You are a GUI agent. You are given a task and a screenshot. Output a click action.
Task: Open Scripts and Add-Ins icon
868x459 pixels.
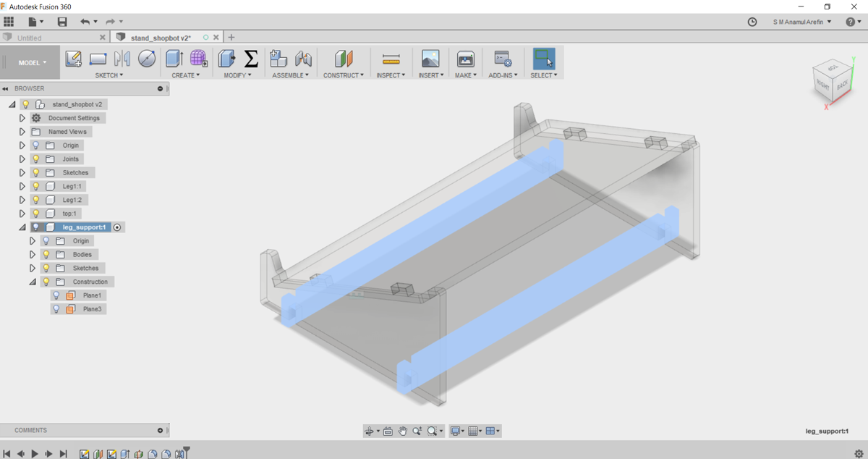[x=503, y=59]
